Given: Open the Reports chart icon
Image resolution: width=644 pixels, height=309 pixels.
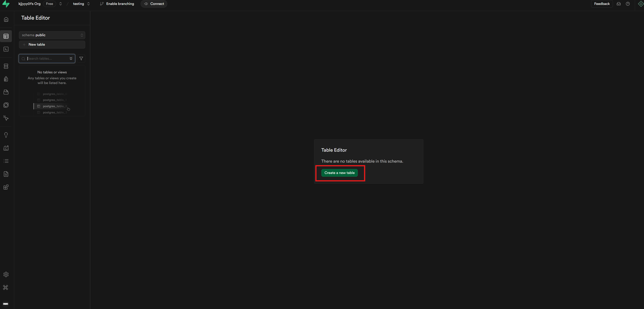Looking at the screenshot, I should tap(6, 148).
